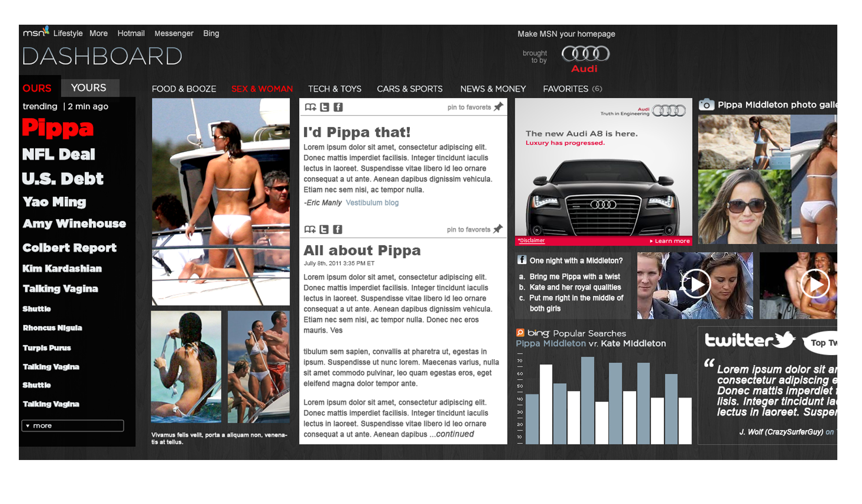
Task: Select the trending topic "NFL Deal"
Action: pos(59,154)
